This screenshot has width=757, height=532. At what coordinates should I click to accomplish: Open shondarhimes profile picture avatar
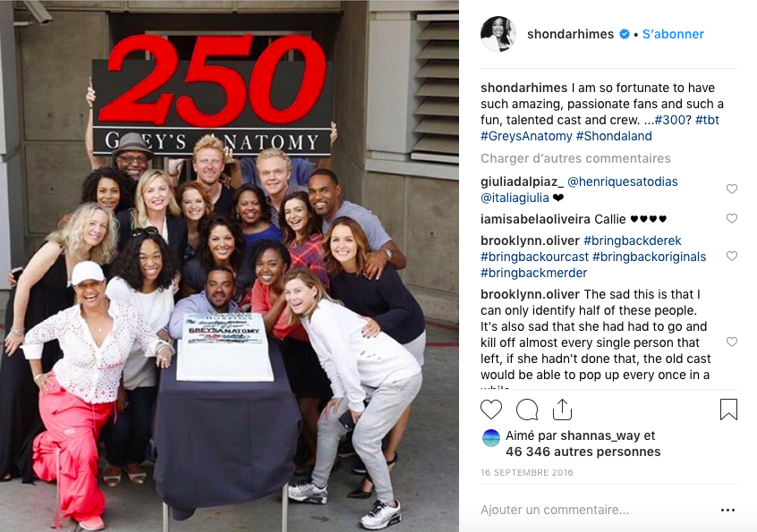[x=498, y=34]
